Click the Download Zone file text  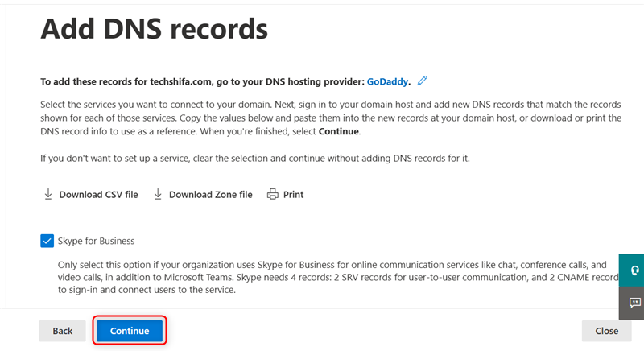(x=210, y=195)
